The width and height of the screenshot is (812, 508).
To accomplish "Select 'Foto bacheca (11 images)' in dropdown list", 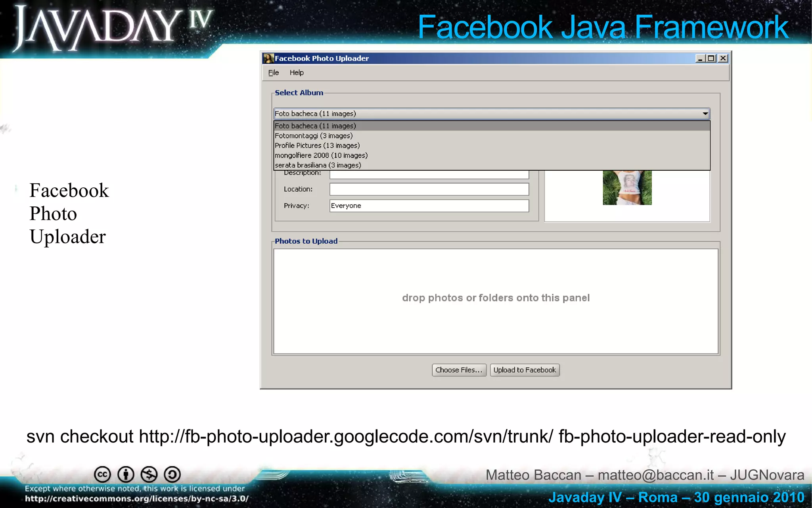I will tap(492, 126).
